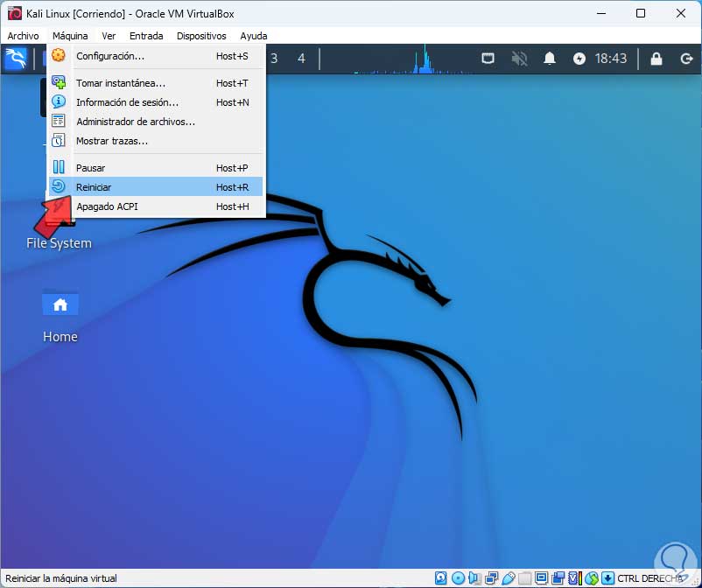Open the Ayuda menu
This screenshot has width=702, height=588.
(253, 36)
